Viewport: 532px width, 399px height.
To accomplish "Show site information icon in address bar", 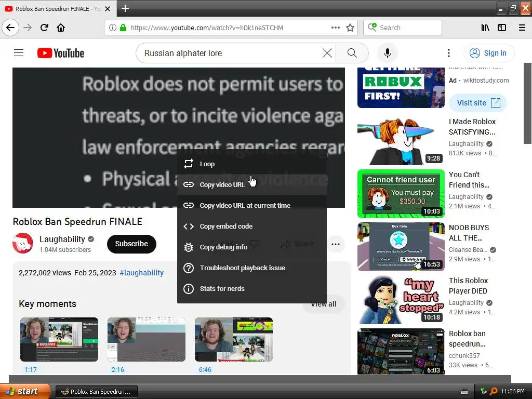I will pyautogui.click(x=113, y=28).
